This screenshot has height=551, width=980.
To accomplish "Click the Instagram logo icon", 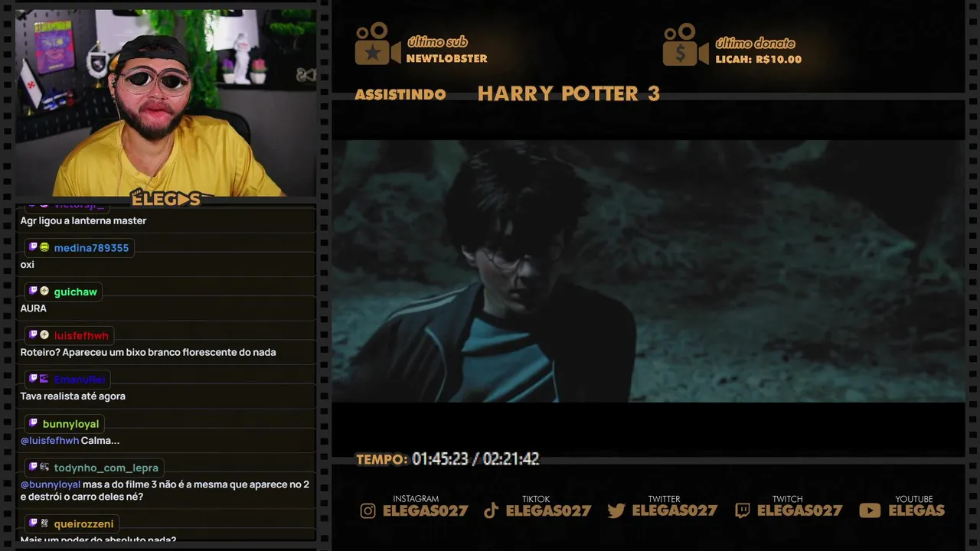I will coord(368,511).
